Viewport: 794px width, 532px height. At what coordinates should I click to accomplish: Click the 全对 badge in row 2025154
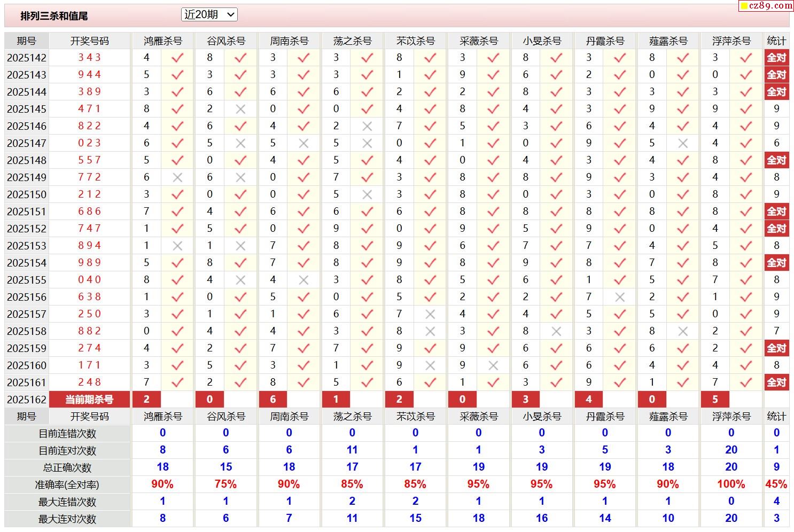tap(776, 263)
